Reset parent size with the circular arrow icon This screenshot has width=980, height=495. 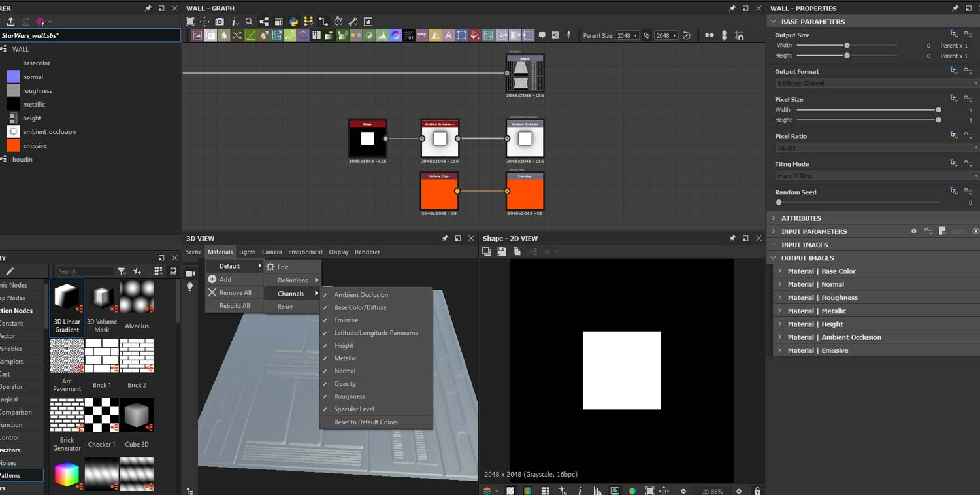(687, 35)
